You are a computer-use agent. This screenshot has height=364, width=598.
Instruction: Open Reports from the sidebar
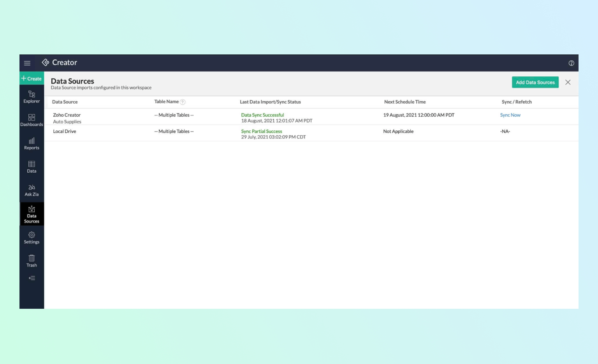(x=32, y=143)
